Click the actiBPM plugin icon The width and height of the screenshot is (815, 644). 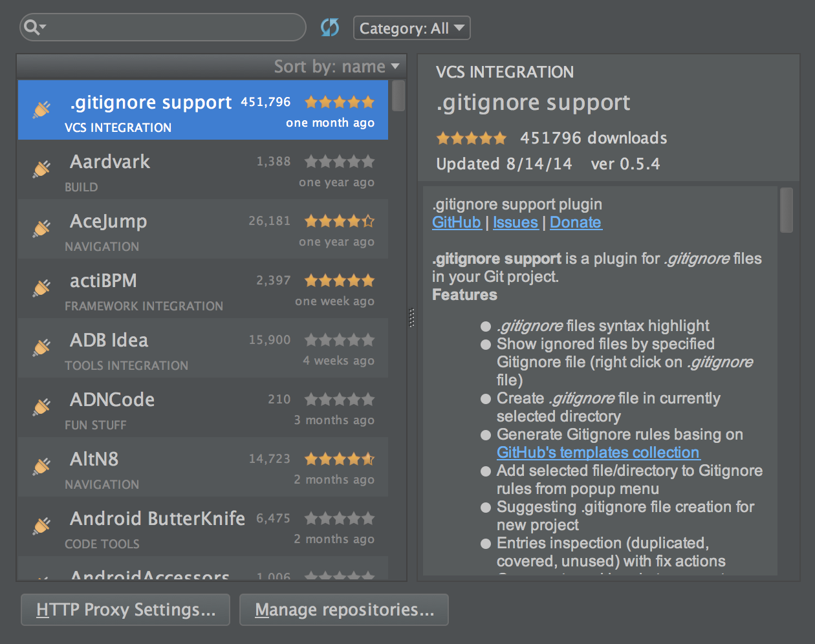pos(42,288)
